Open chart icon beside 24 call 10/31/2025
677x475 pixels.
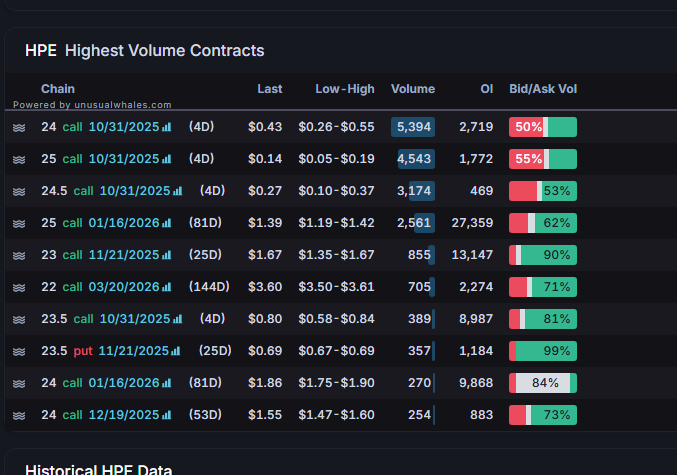point(167,127)
